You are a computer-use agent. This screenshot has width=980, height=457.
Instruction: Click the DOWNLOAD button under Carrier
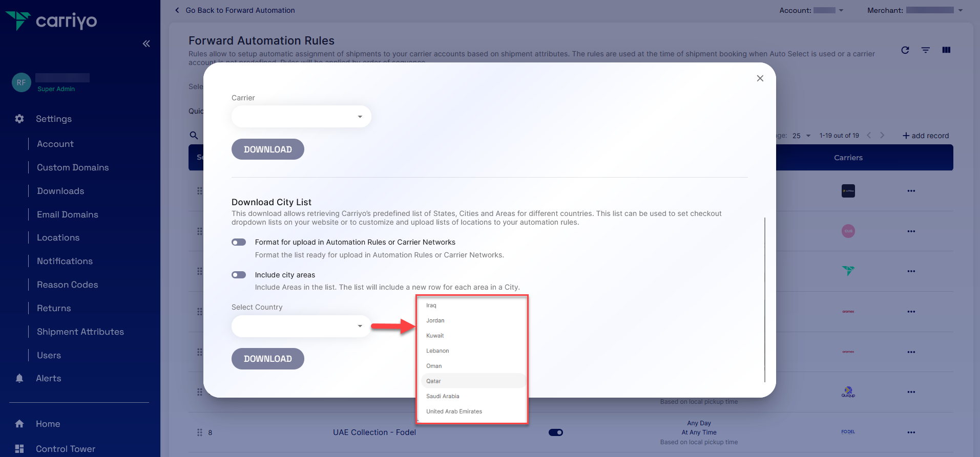268,149
